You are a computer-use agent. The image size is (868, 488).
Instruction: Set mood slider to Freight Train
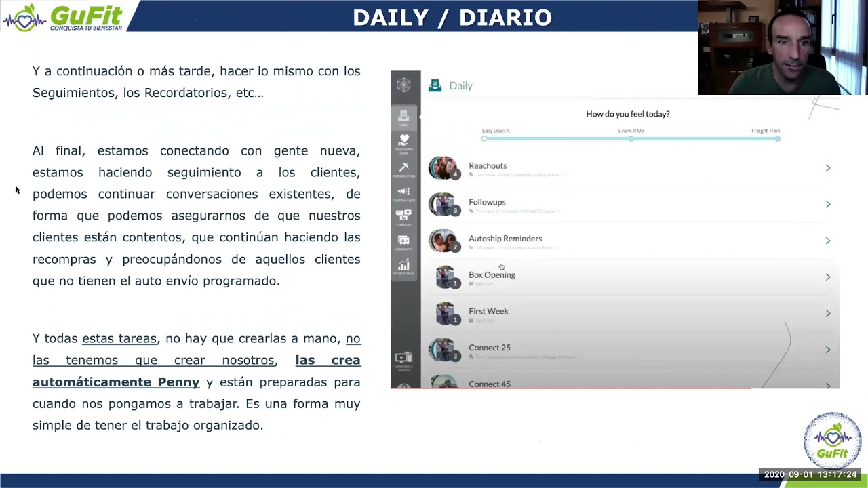[x=778, y=138]
